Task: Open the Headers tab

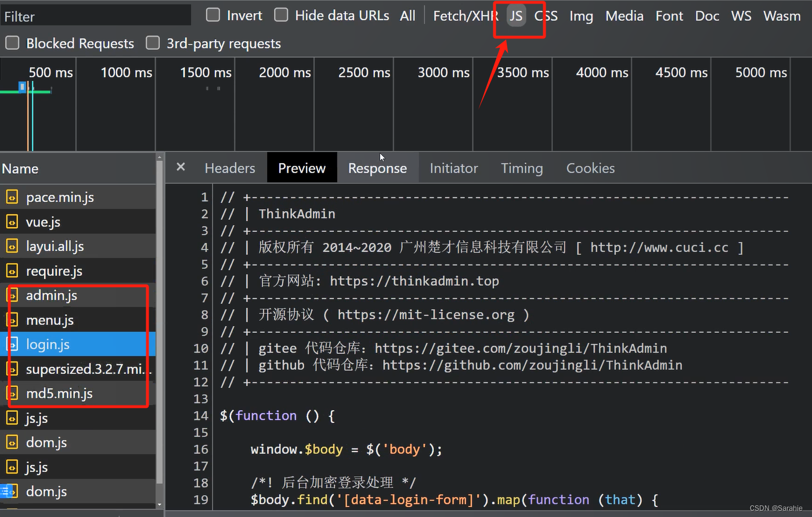Action: click(x=230, y=168)
